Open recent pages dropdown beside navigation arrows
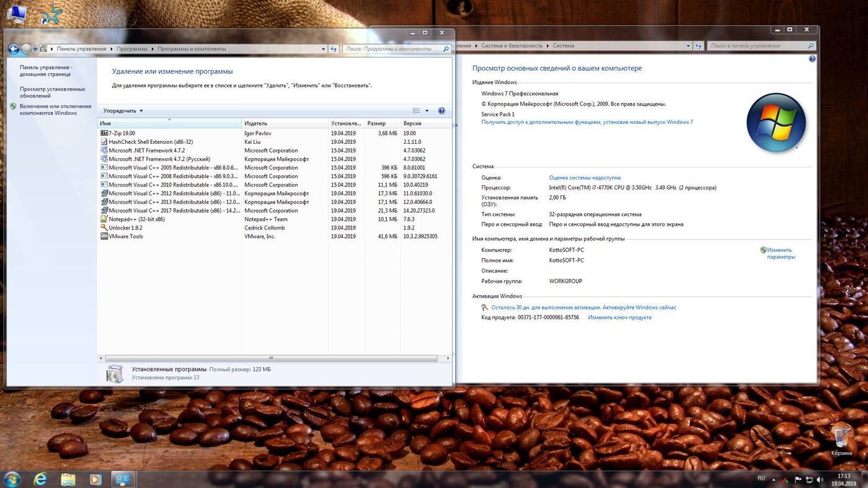Image resolution: width=868 pixels, height=488 pixels. [x=35, y=49]
